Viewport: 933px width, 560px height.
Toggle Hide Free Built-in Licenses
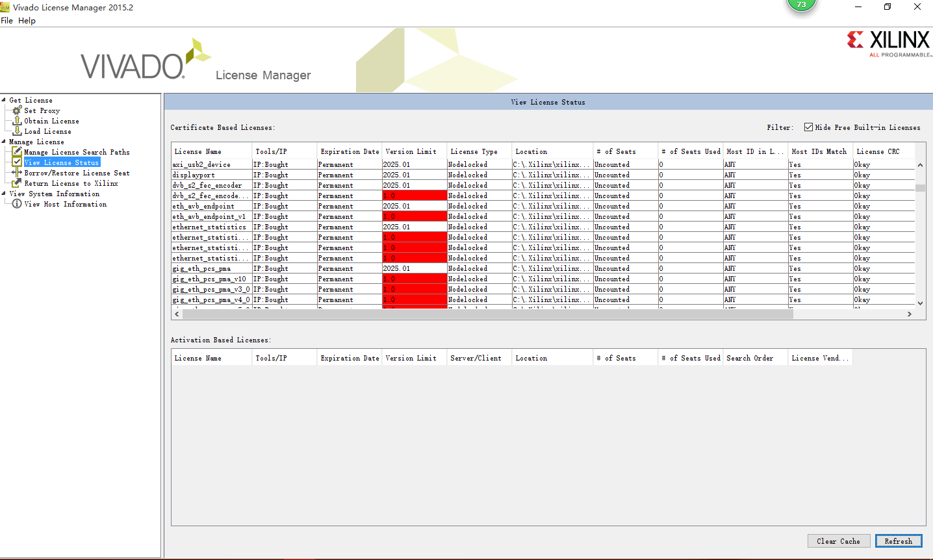pos(808,127)
